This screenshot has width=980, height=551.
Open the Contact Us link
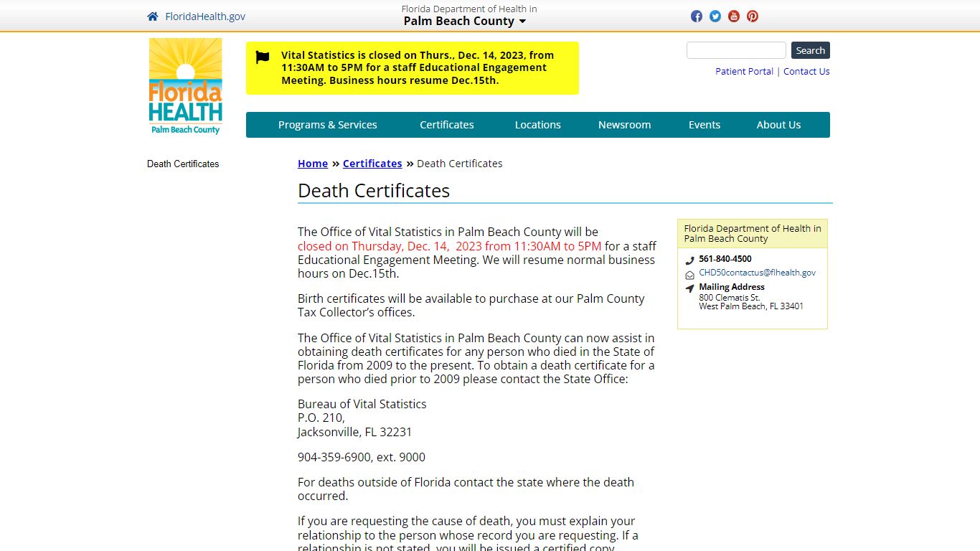click(x=806, y=71)
